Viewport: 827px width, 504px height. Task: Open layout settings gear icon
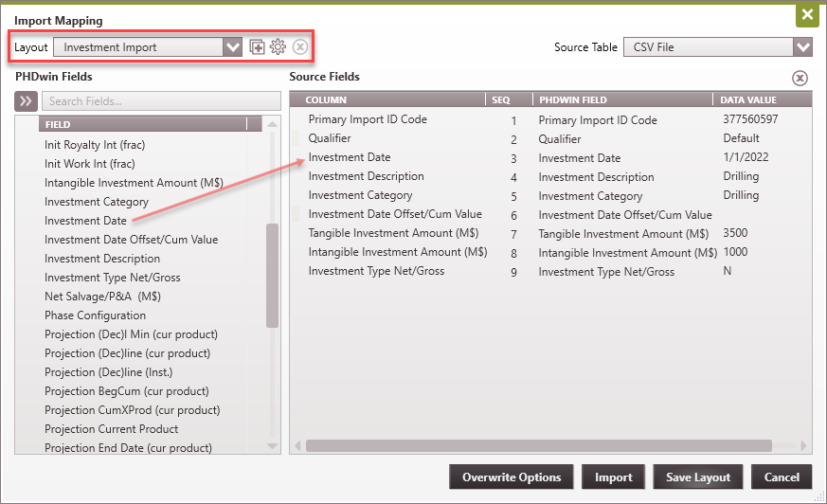278,47
